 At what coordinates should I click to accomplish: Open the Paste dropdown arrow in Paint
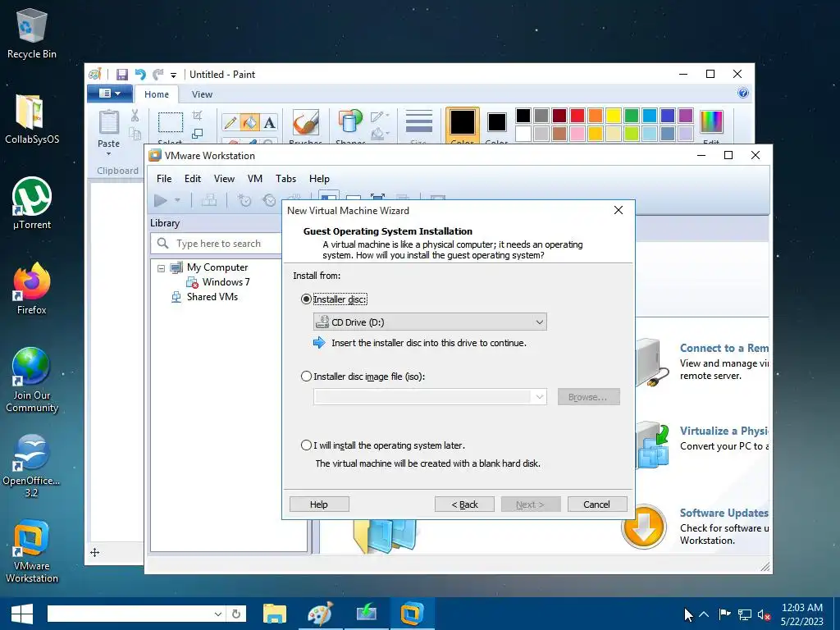109,154
